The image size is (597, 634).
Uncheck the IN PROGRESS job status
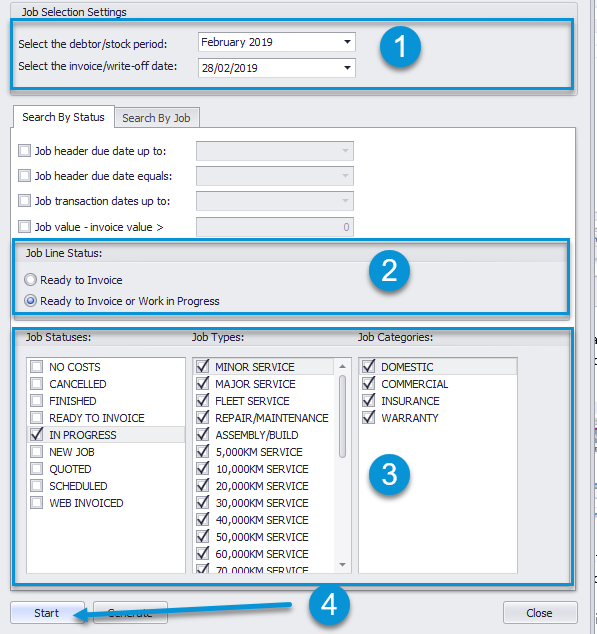pyautogui.click(x=37, y=435)
